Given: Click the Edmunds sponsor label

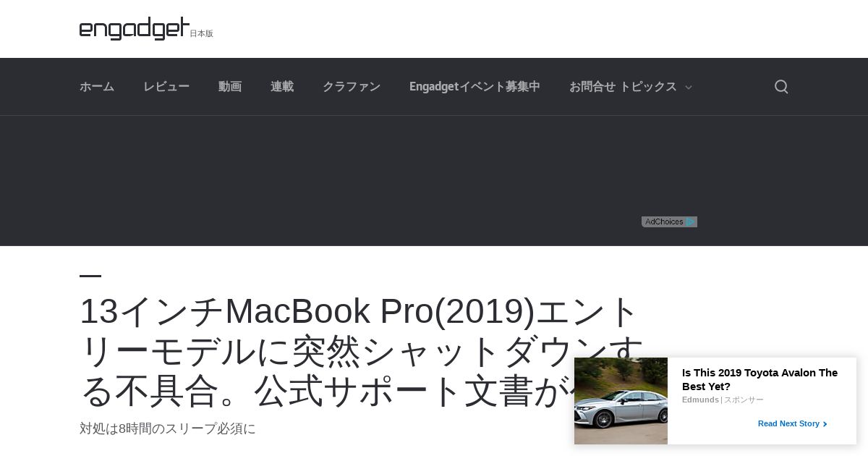Looking at the screenshot, I should [x=700, y=400].
